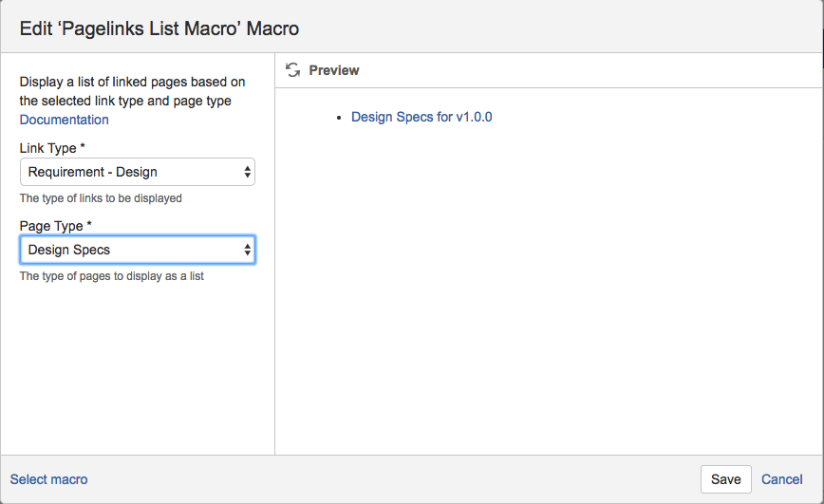Click 'The type of links to be displayed' hint
Viewport: 824px width, 504px height.
pyautogui.click(x=101, y=198)
